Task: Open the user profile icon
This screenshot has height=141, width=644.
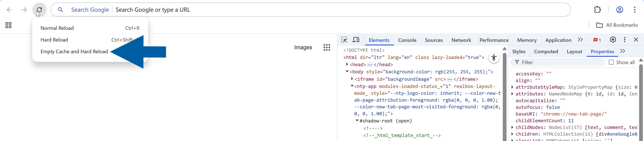Action: point(619,10)
